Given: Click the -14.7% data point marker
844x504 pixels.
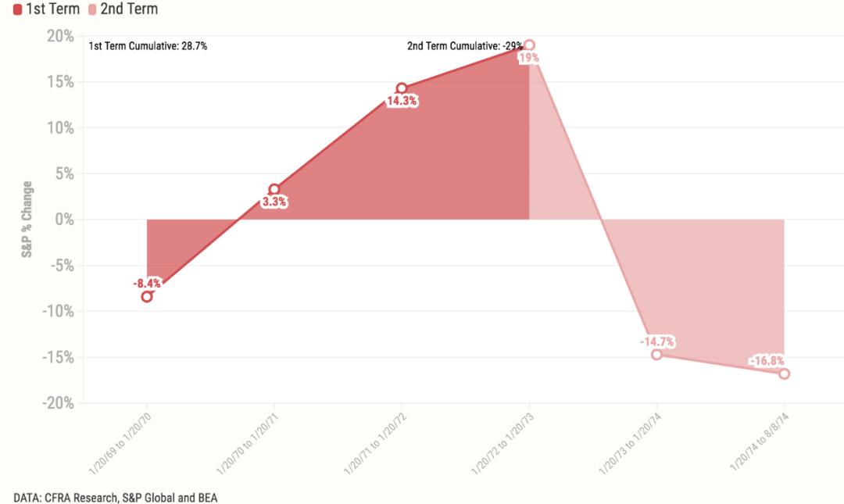Looking at the screenshot, I should 656,354.
